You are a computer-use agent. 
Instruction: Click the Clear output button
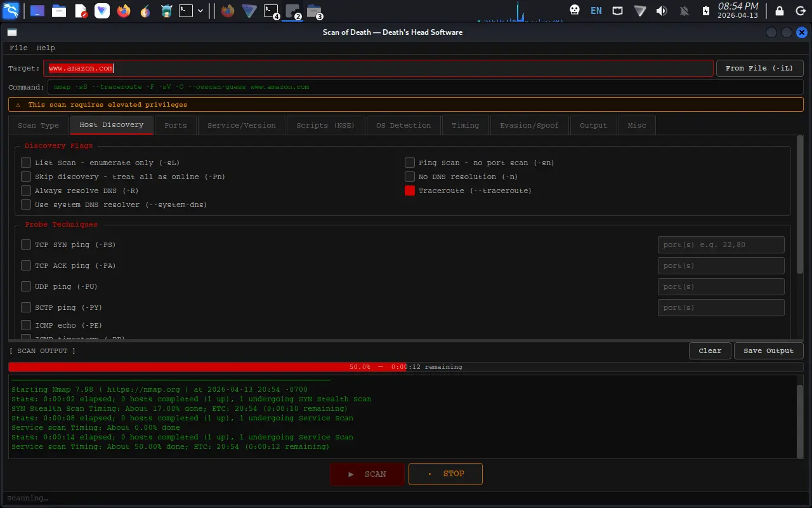click(710, 351)
